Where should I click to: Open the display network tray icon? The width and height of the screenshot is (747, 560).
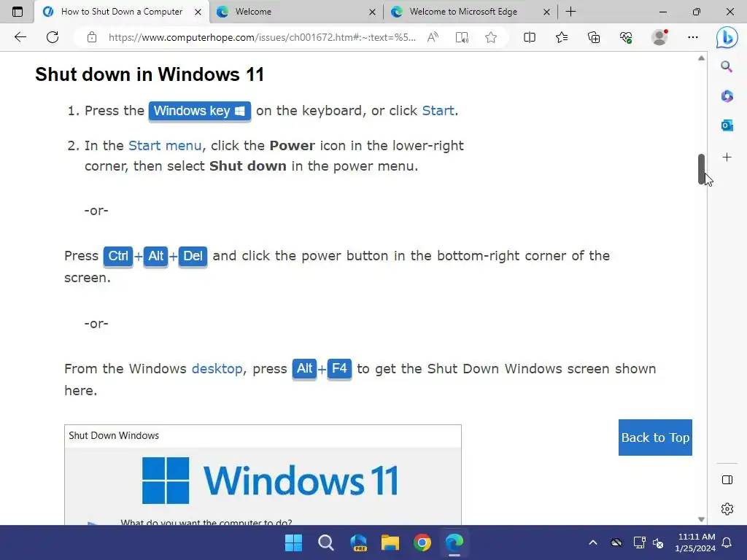[639, 542]
